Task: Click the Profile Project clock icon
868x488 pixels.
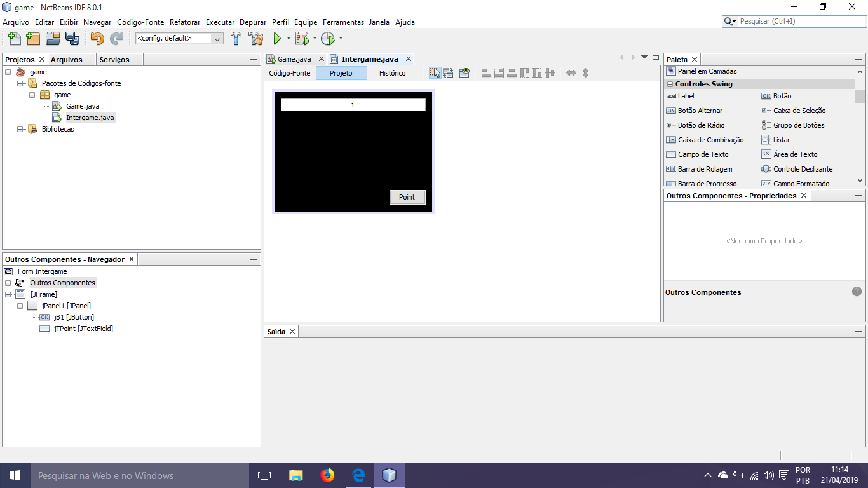Action: pos(328,38)
